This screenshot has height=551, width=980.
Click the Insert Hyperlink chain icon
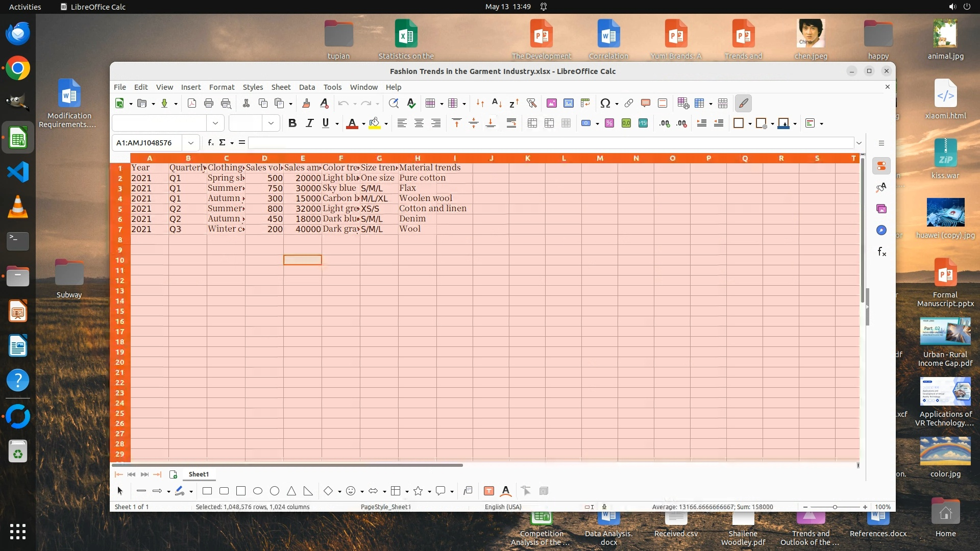pyautogui.click(x=629, y=104)
